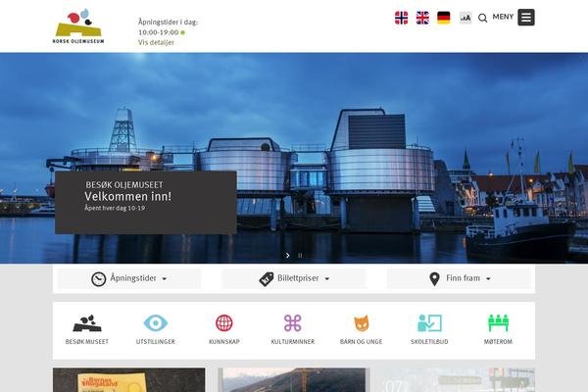Select the UTSTILLINGER label
Image resolution: width=588 pixels, height=392 pixels.
coord(156,342)
